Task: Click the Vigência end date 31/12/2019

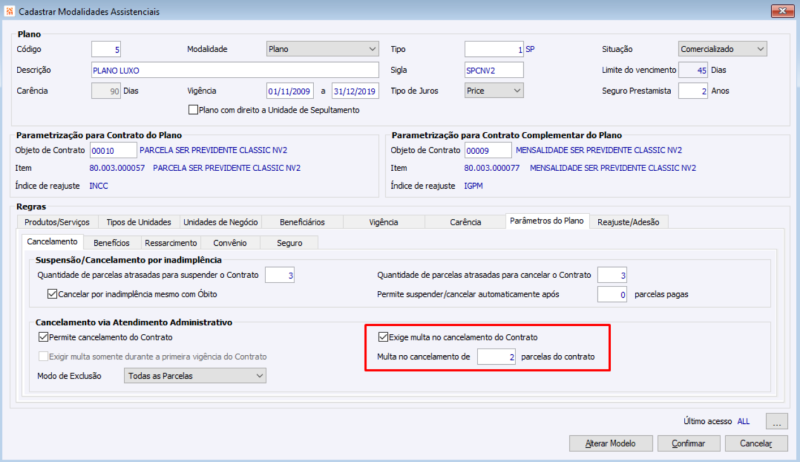Action: point(355,91)
